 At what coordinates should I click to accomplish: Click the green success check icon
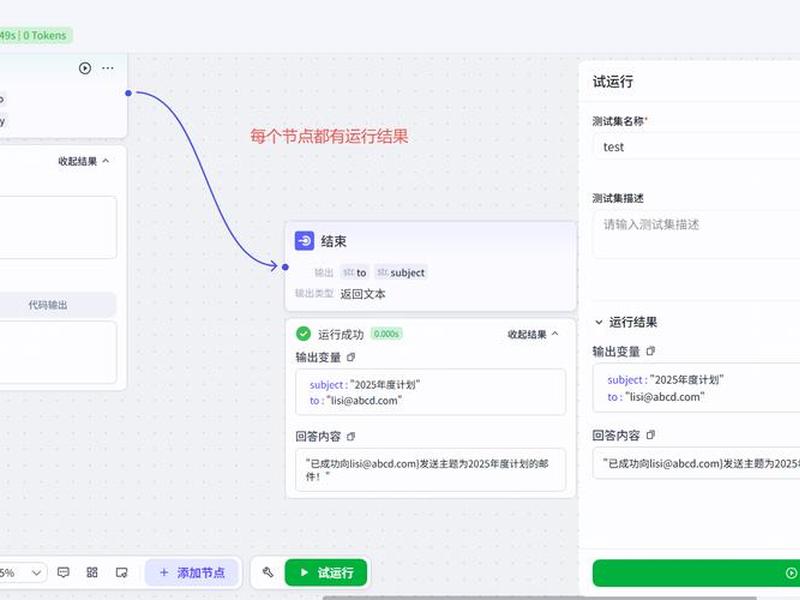303,334
